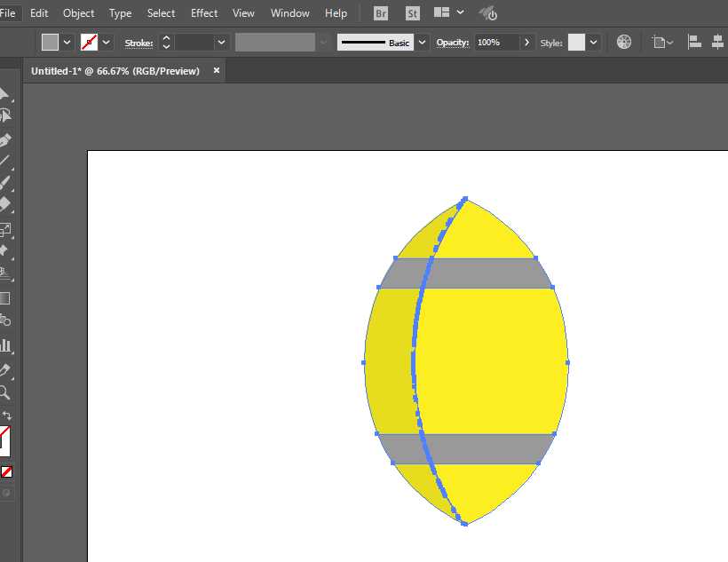Expand the Brush Definition Basic dropdown
728x562 pixels.
[x=422, y=42]
